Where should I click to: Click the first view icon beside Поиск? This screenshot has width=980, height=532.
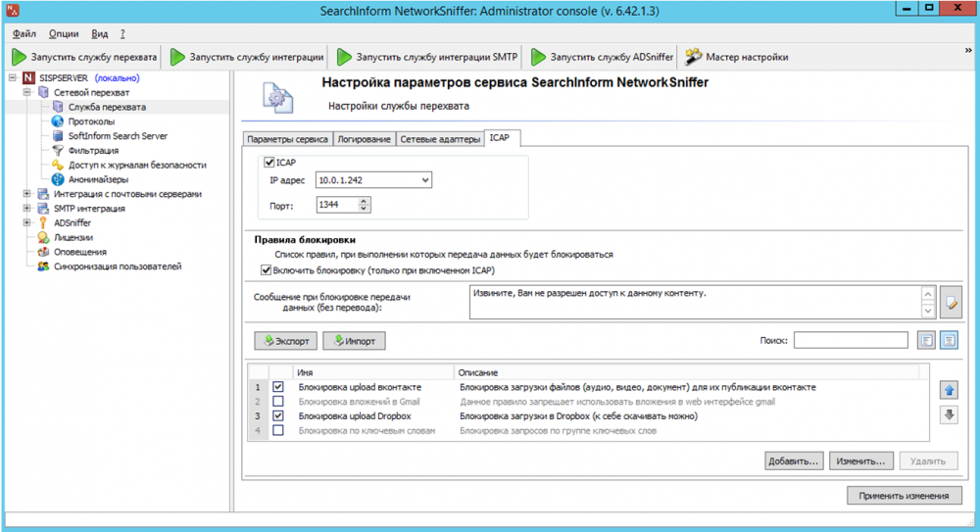coord(926,341)
